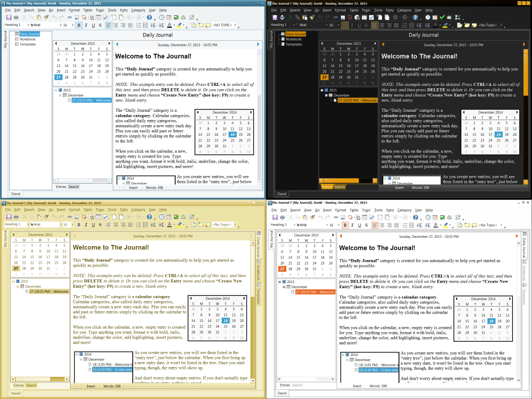Image resolution: width=532 pixels, height=399 pixels.
Task: Click the bulleted list icon in the orange-accent window
Action: 412,225
